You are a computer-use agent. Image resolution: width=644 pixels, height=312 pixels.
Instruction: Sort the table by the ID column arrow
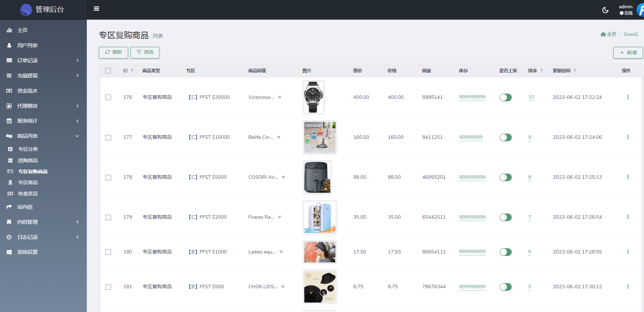[132, 71]
